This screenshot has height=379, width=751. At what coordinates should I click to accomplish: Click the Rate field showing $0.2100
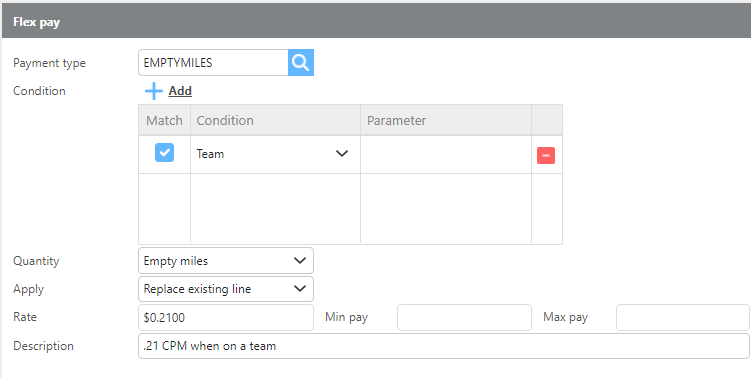coord(226,317)
